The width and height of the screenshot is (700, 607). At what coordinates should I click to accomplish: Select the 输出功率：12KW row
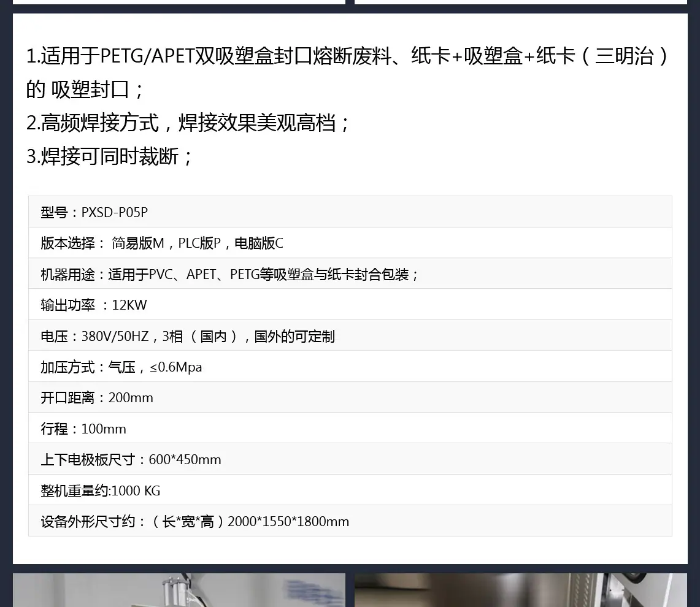[350, 304]
